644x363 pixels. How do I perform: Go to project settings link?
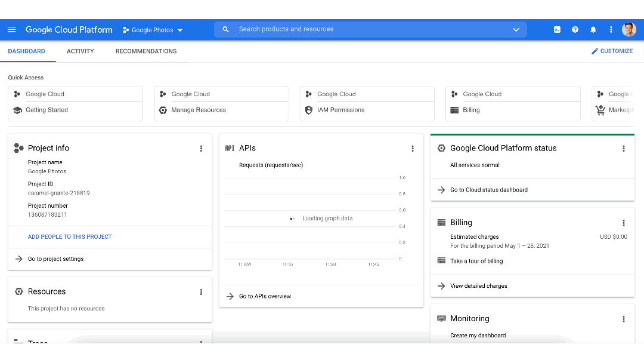click(x=55, y=259)
